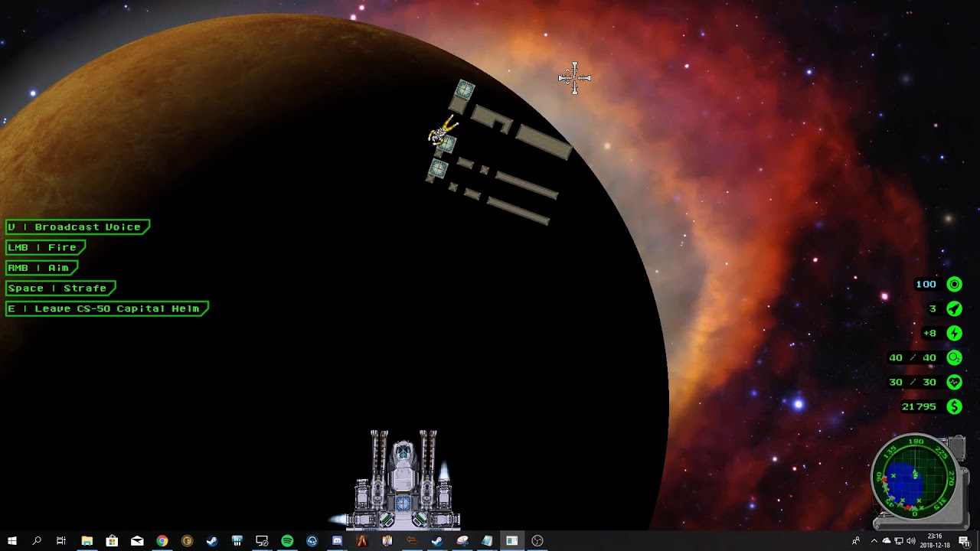Click the heart health icon
The height and width of the screenshot is (551, 980).
coord(954,382)
